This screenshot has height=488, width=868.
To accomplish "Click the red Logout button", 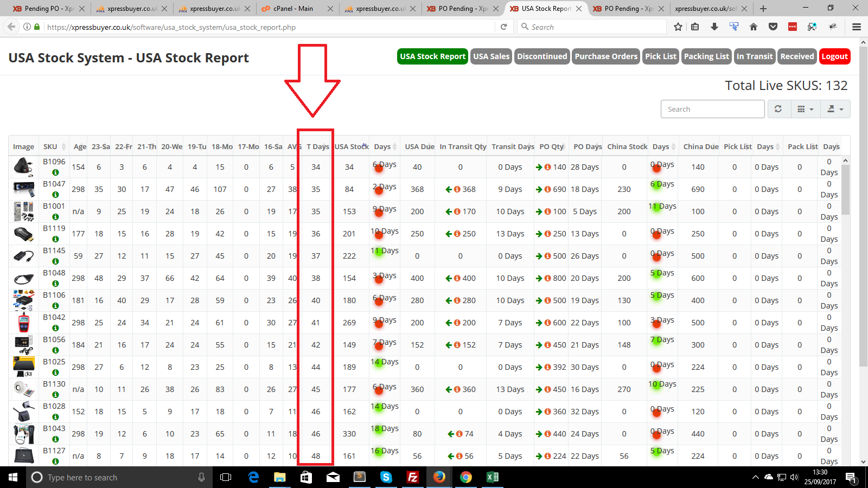I will coord(834,56).
